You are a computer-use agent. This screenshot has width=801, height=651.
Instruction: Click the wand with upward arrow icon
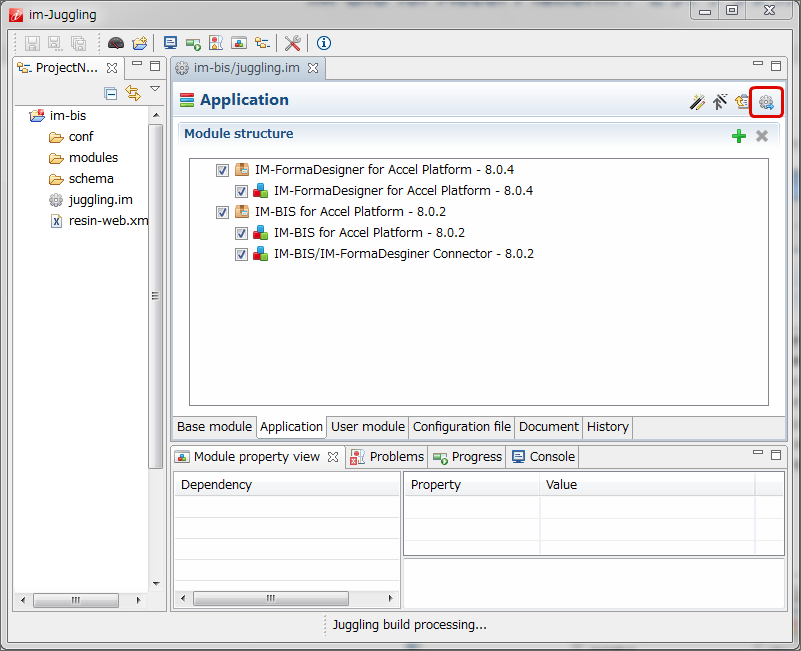click(x=720, y=102)
